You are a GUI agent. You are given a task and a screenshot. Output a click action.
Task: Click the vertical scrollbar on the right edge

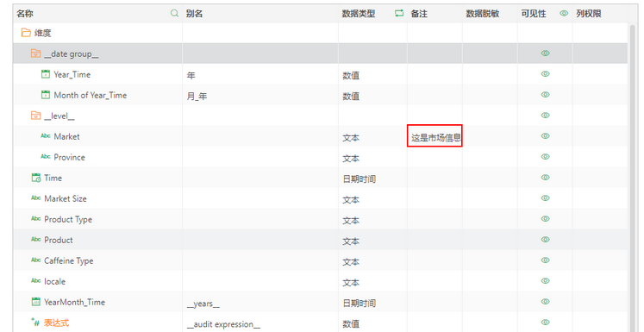[x=633, y=177]
